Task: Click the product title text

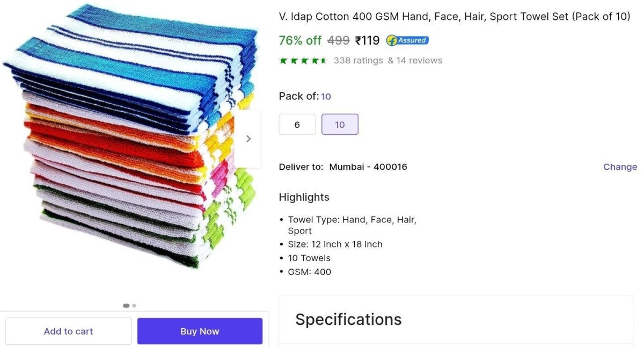Action: (455, 16)
